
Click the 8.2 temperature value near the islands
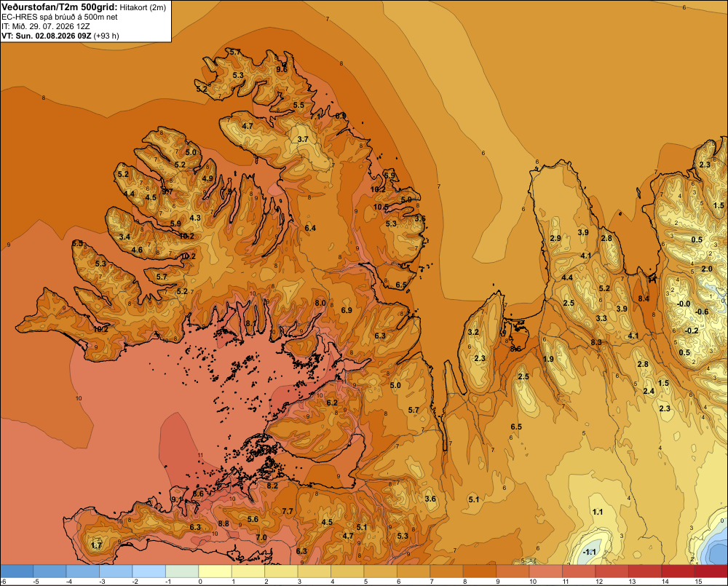(272, 486)
